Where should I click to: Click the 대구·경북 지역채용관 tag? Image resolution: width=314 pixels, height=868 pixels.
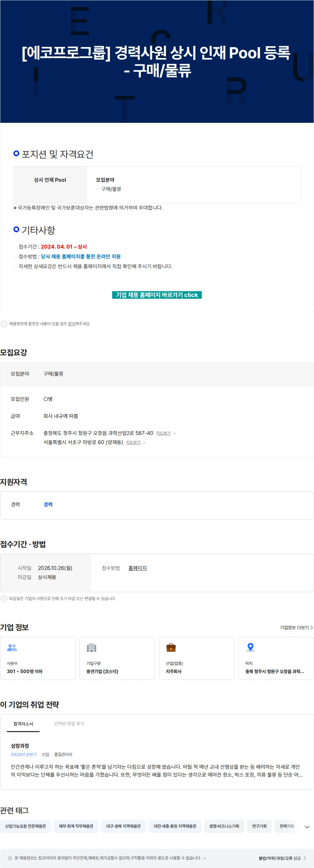pyautogui.click(x=124, y=826)
